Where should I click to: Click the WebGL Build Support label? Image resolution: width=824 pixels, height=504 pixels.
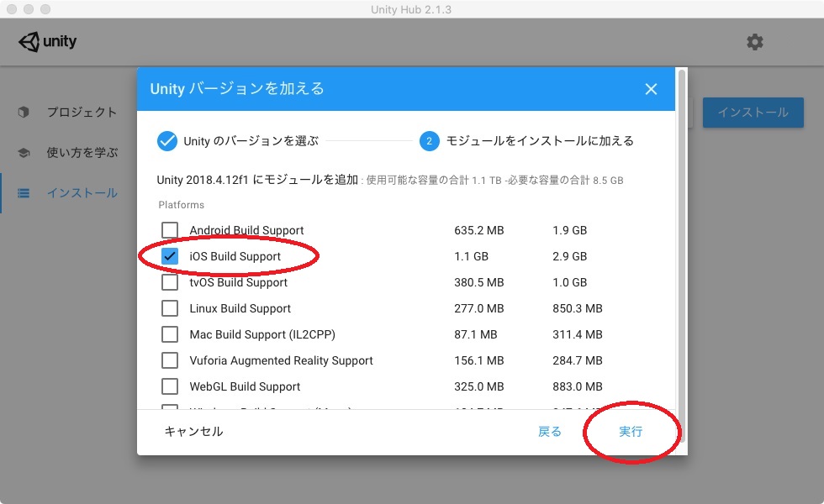(245, 387)
